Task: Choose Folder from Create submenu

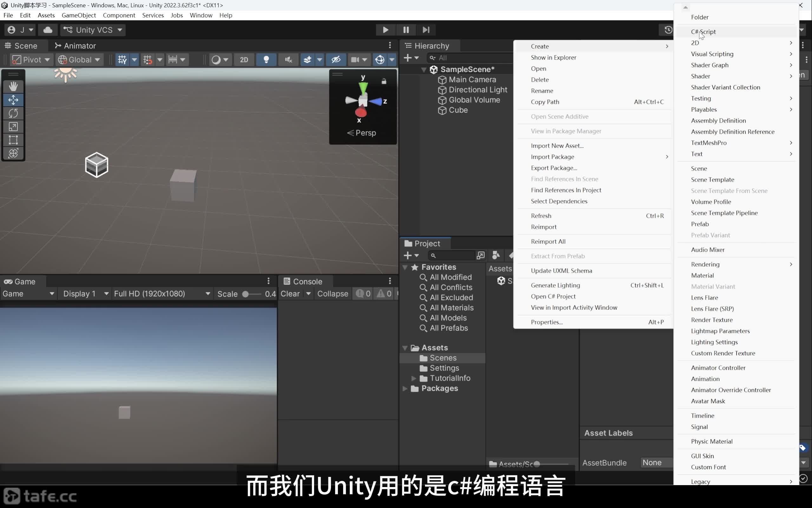Action: pos(736,17)
